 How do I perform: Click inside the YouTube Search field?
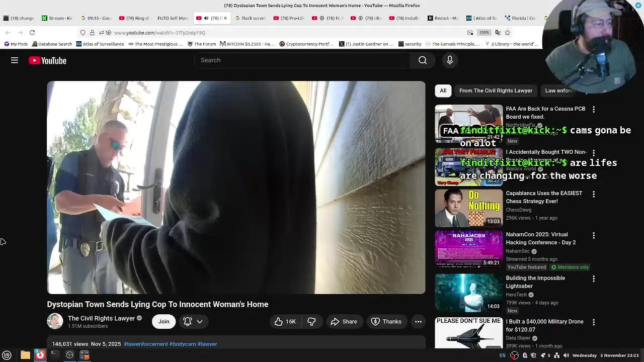[x=302, y=60]
